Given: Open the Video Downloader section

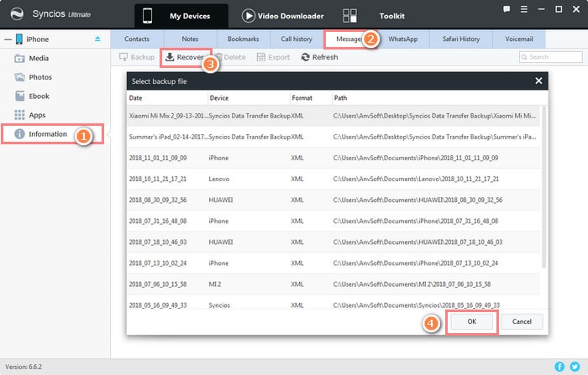Looking at the screenshot, I should click(x=283, y=16).
